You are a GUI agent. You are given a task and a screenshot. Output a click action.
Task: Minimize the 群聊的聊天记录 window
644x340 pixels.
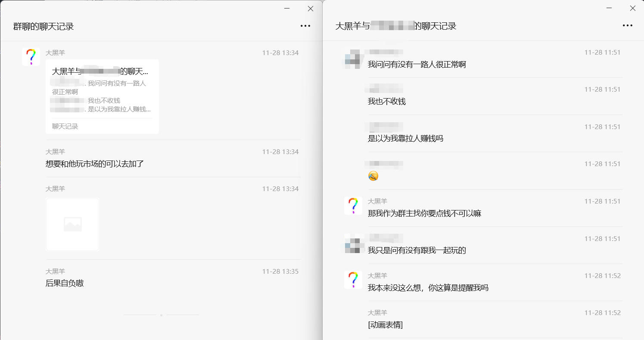tap(286, 9)
